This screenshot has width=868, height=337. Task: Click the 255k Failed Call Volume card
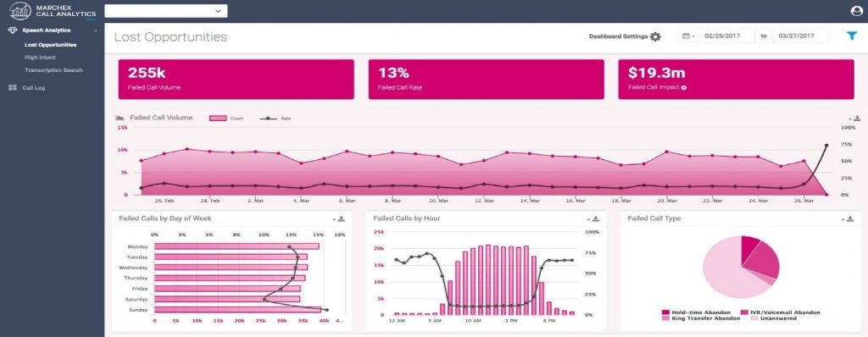(x=236, y=79)
